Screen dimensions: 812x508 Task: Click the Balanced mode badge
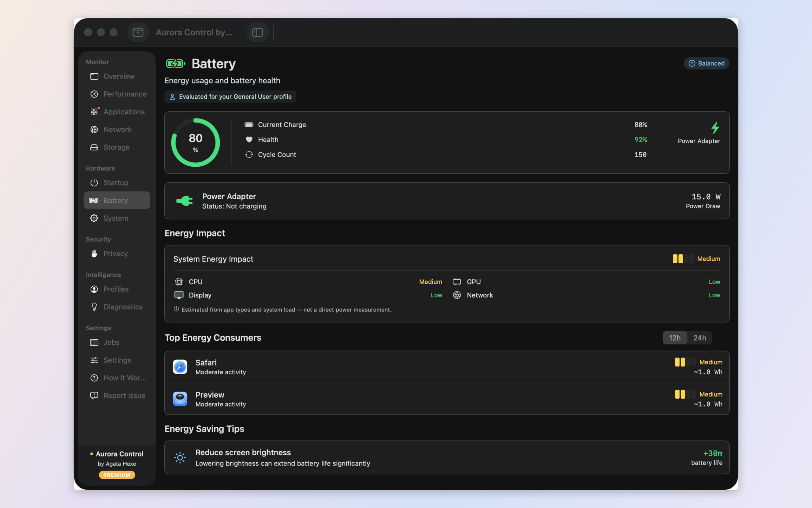click(x=706, y=63)
